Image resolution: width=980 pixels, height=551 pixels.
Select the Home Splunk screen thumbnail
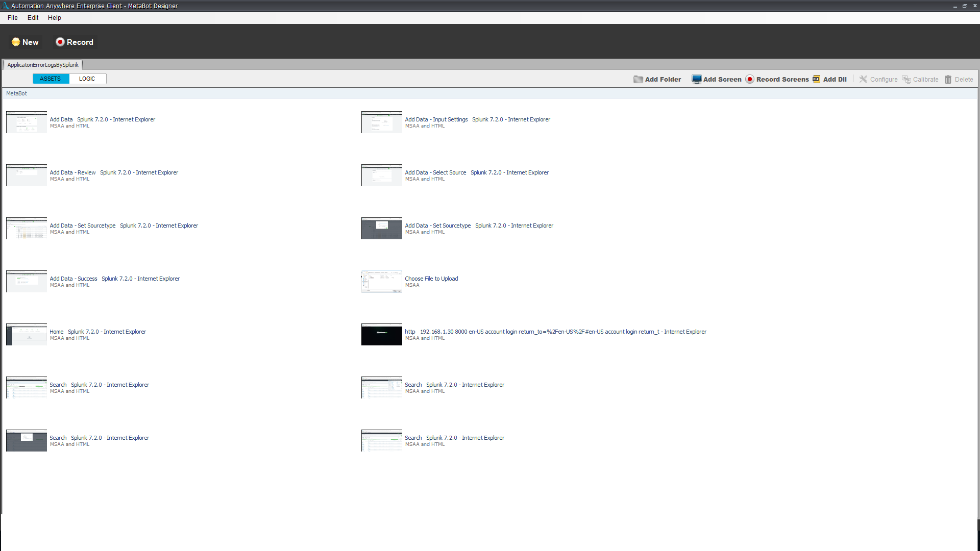point(27,335)
